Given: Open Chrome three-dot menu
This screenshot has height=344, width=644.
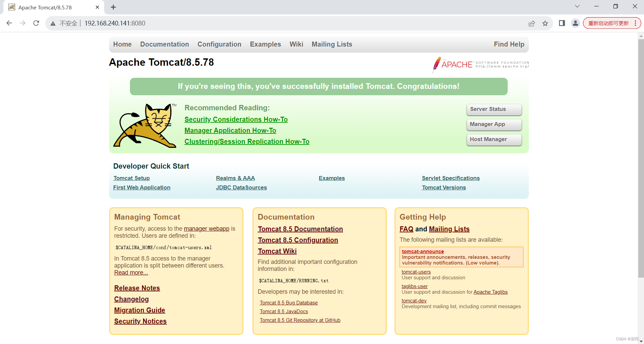Looking at the screenshot, I should [x=636, y=23].
